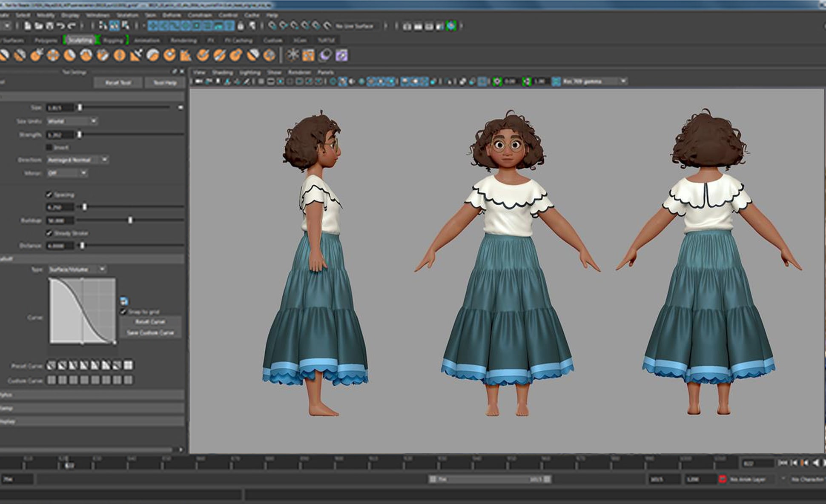Click the floppy disk icon beside the falloff curve
Image resolution: width=826 pixels, height=504 pixels.
pyautogui.click(x=124, y=301)
